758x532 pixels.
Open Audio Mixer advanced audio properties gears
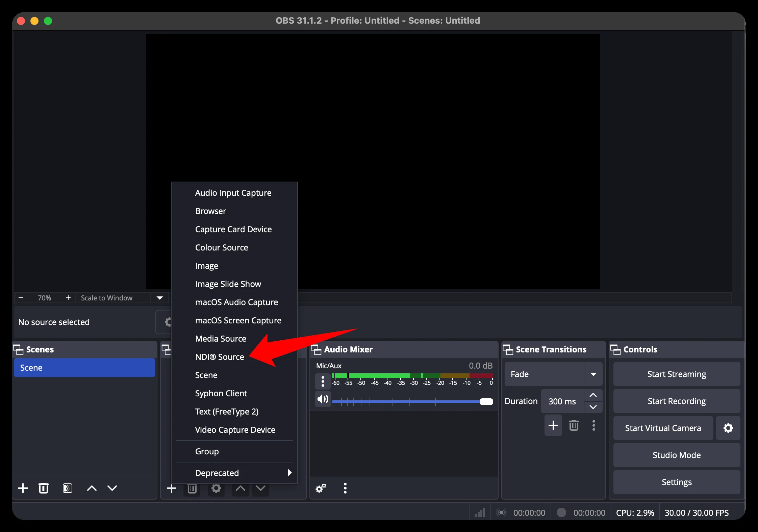(x=321, y=488)
